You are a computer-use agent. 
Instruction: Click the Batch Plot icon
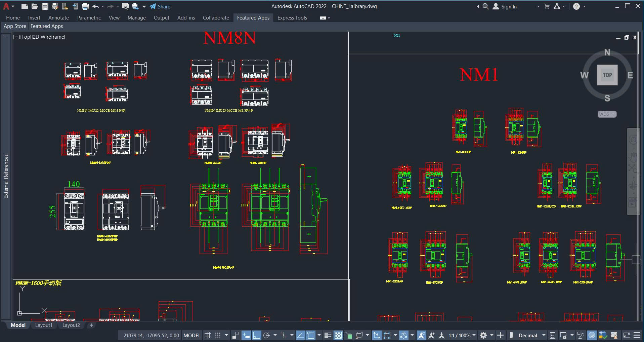tap(135, 6)
